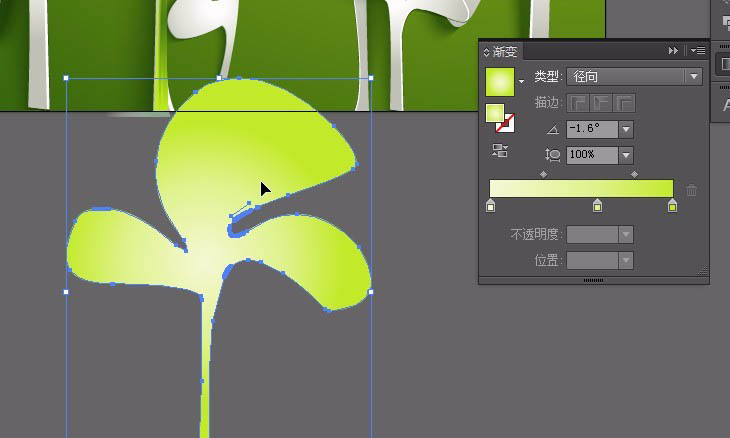Screen dimensions: 730x438
Task: Click the third stroke gradient option button
Action: pos(624,103)
